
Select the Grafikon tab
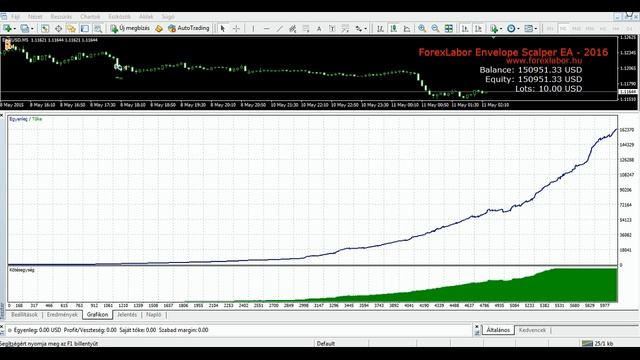[98, 315]
